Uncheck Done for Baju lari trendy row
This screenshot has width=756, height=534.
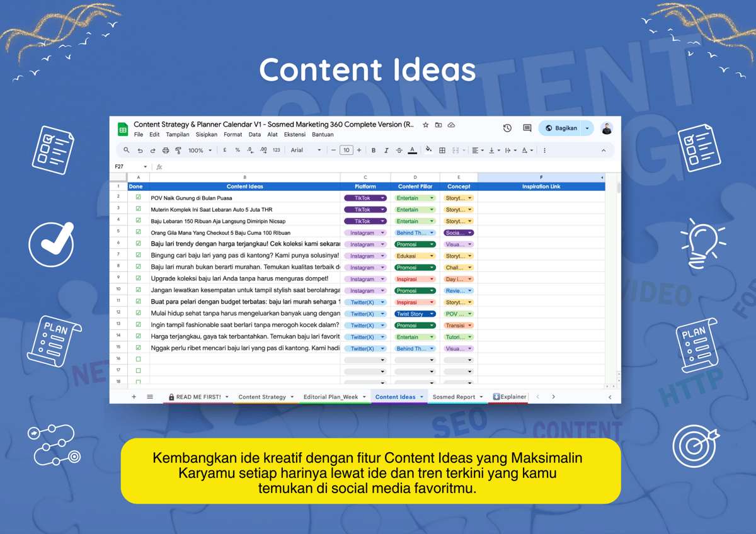[x=137, y=244]
